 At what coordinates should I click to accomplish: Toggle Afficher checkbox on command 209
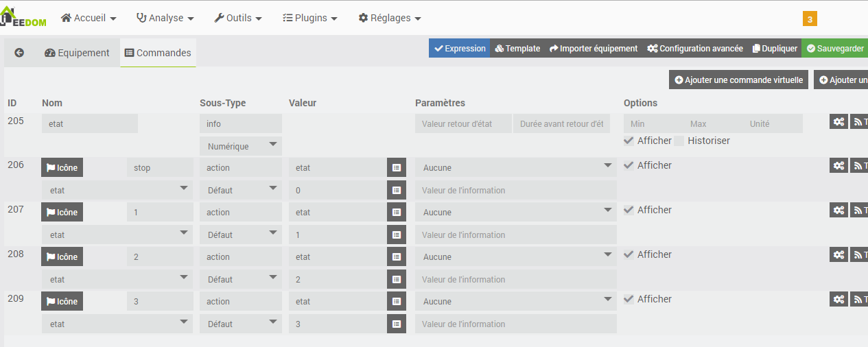(629, 299)
